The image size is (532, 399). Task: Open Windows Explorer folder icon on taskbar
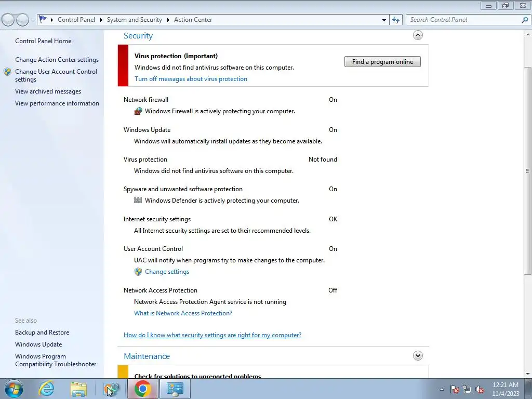pos(79,389)
